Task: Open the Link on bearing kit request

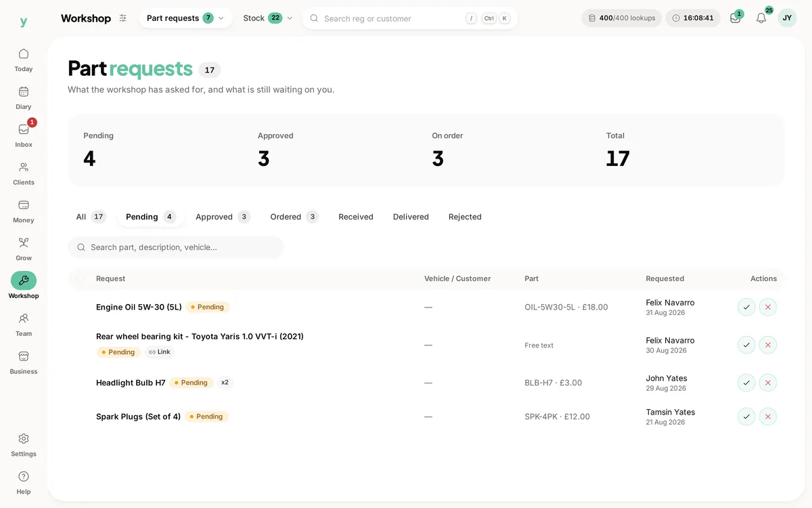Action: click(160, 352)
